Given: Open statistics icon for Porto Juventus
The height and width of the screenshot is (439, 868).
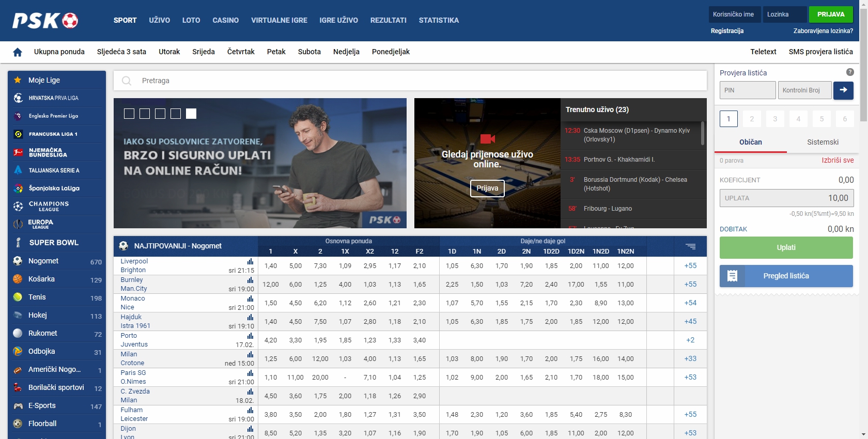Looking at the screenshot, I should [x=250, y=336].
